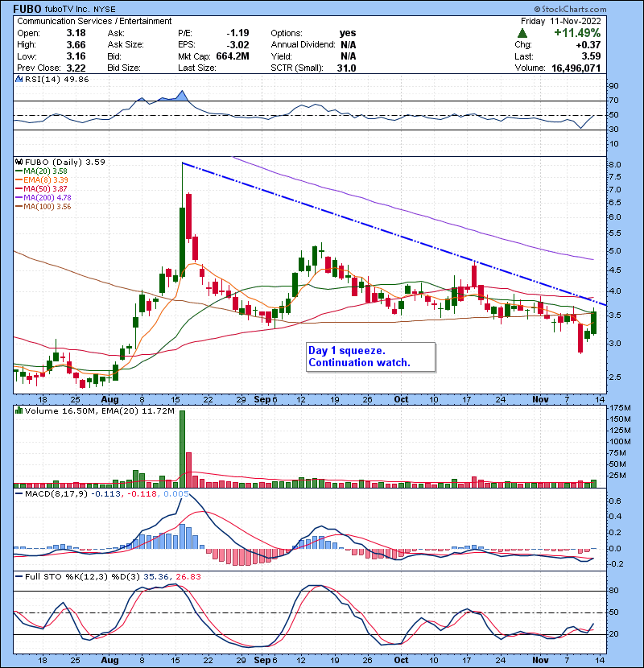Select the Low price value 3.16
644x668 pixels.
click(x=76, y=56)
